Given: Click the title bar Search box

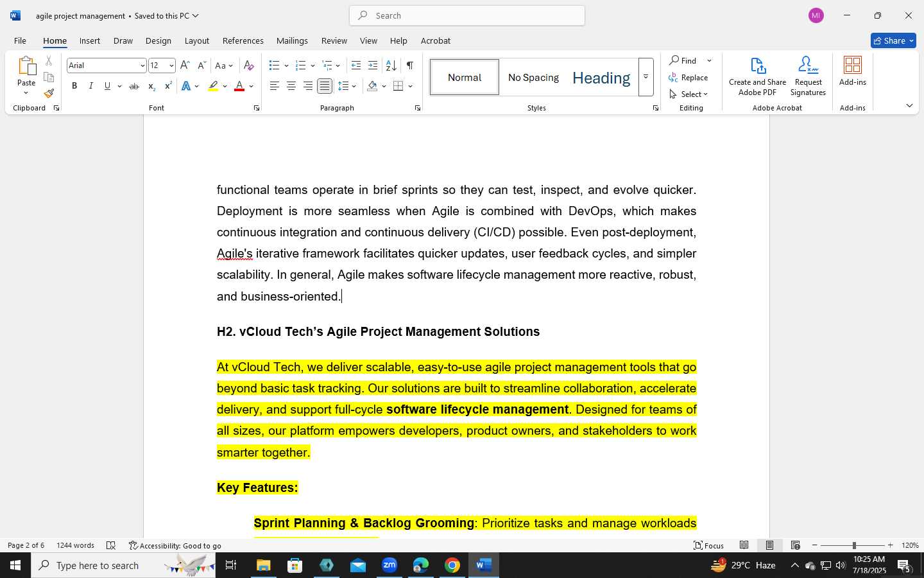Looking at the screenshot, I should (x=467, y=15).
